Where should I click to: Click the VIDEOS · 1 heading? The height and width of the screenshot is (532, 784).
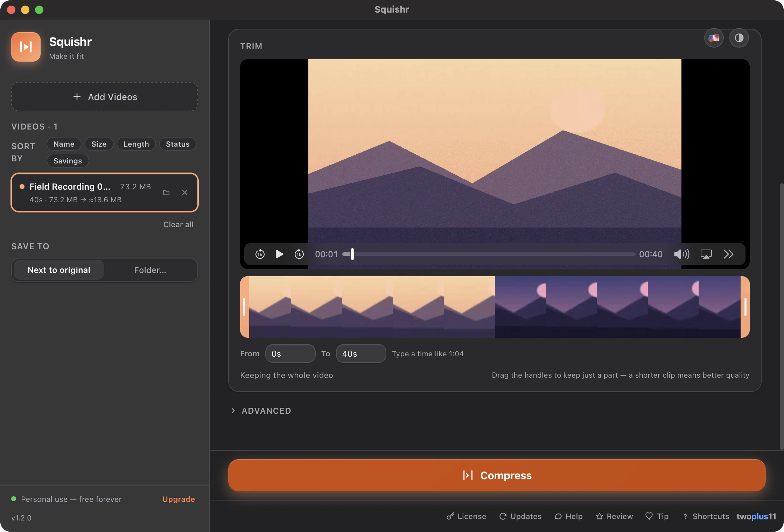(34, 126)
